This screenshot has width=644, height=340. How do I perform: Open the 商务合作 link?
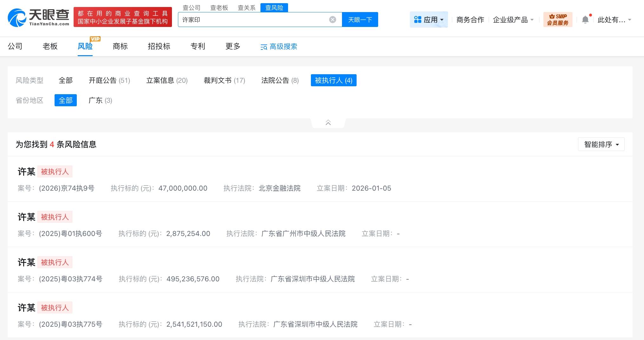coord(470,20)
